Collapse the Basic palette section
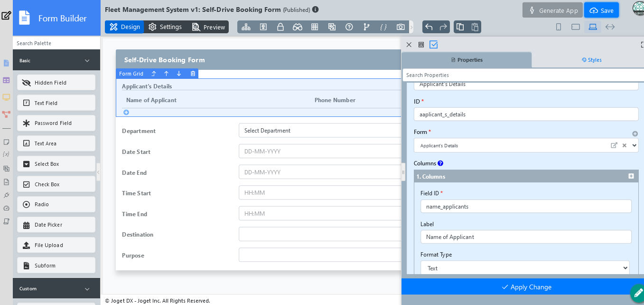The width and height of the screenshot is (644, 305). coord(87,60)
